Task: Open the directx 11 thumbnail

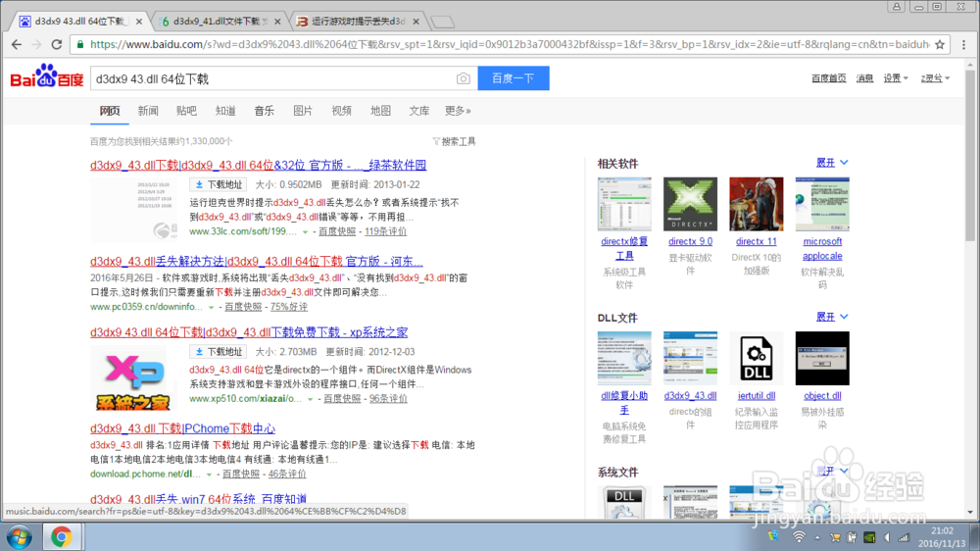Action: point(757,204)
